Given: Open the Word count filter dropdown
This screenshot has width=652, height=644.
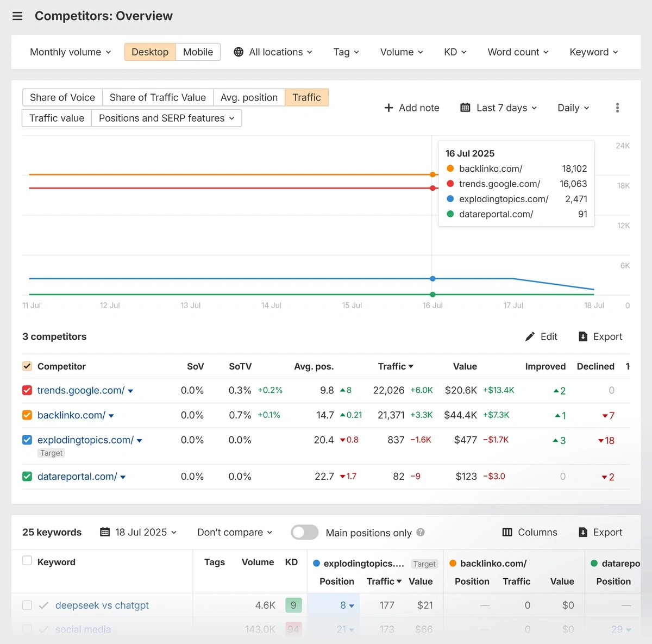Looking at the screenshot, I should pos(518,52).
